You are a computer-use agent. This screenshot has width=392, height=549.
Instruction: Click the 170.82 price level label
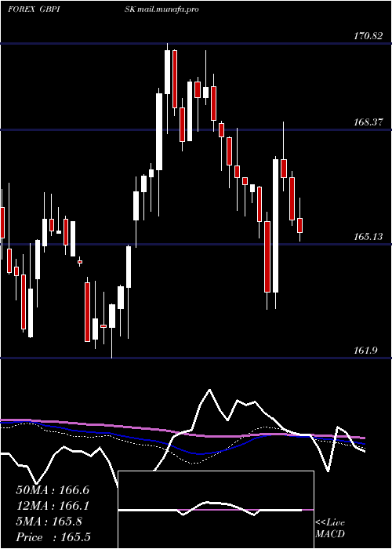tap(368, 36)
